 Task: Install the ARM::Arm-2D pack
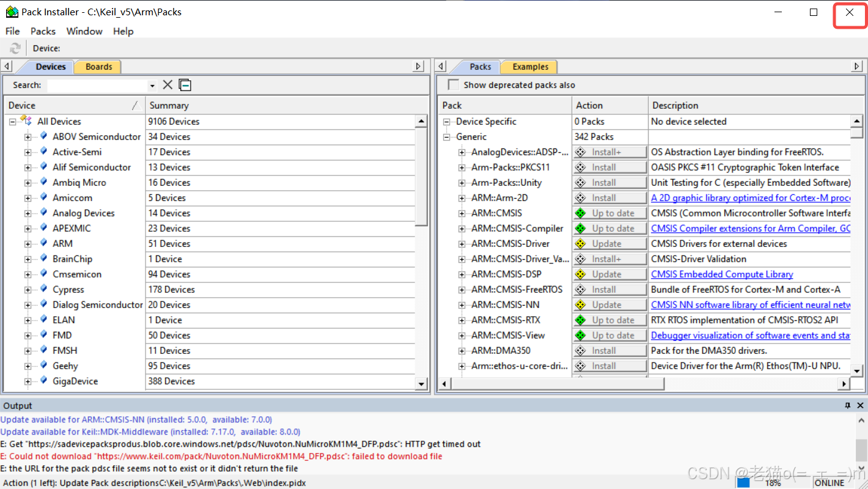(609, 197)
